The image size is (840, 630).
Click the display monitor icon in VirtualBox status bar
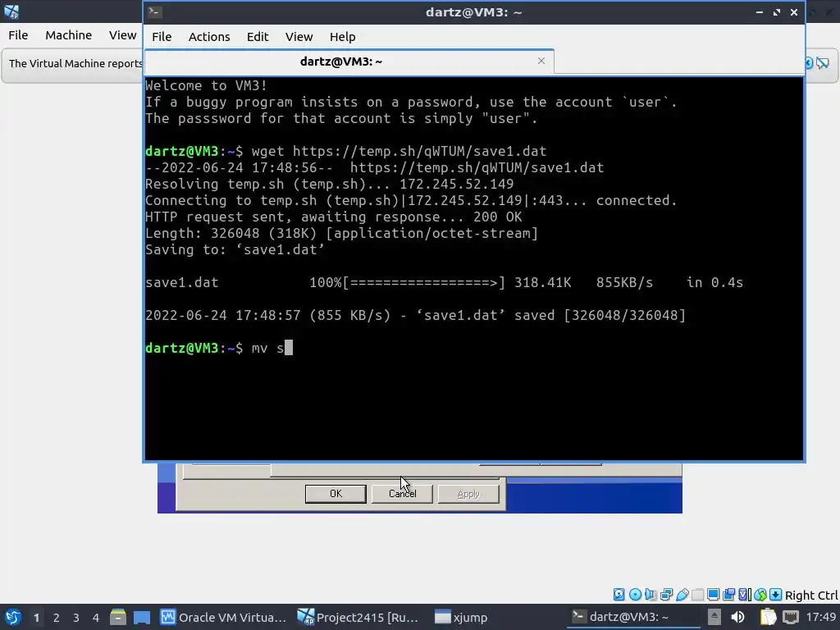coord(713,594)
